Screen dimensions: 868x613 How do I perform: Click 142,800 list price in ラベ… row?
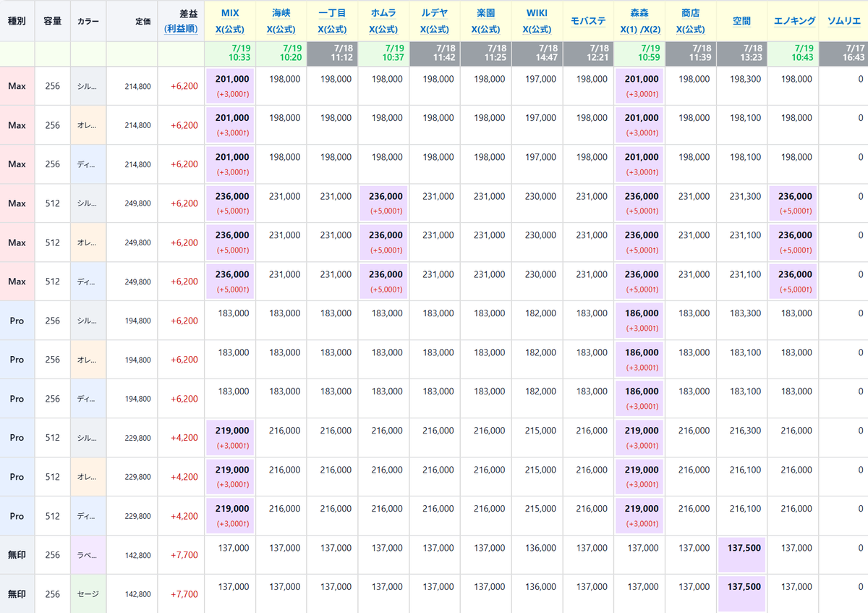click(x=138, y=555)
